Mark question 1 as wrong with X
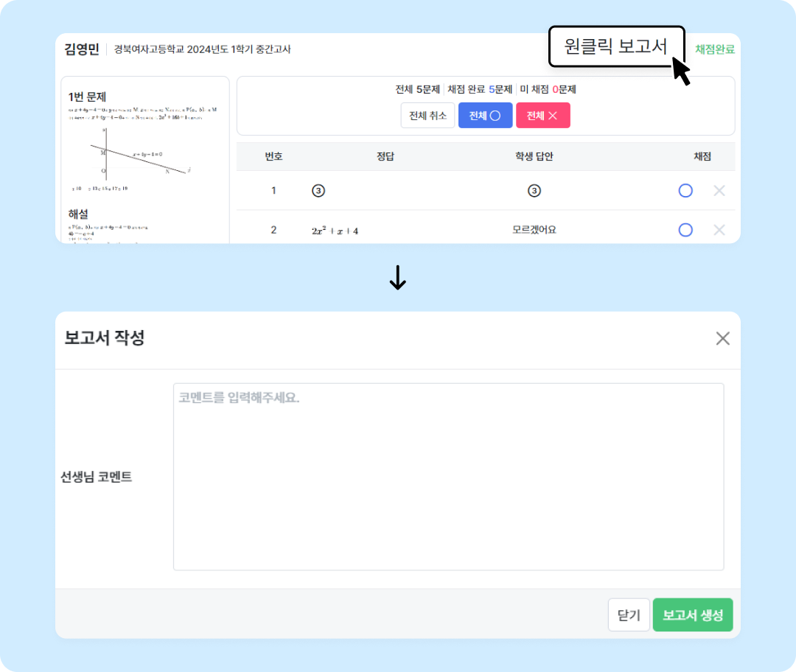The image size is (796, 672). pos(719,191)
